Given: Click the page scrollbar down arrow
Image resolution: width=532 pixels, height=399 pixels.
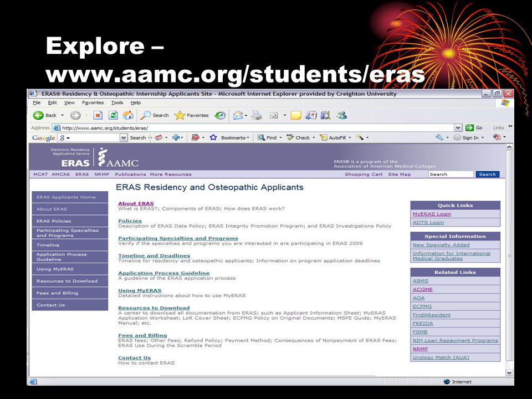Looking at the screenshot, I should click(509, 372).
